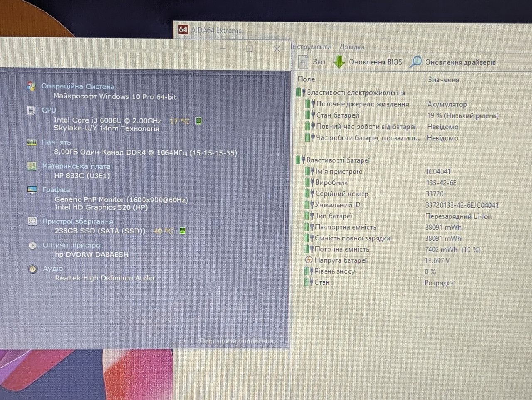Open the Інструменти menu
This screenshot has height=400, width=532.
(x=311, y=47)
